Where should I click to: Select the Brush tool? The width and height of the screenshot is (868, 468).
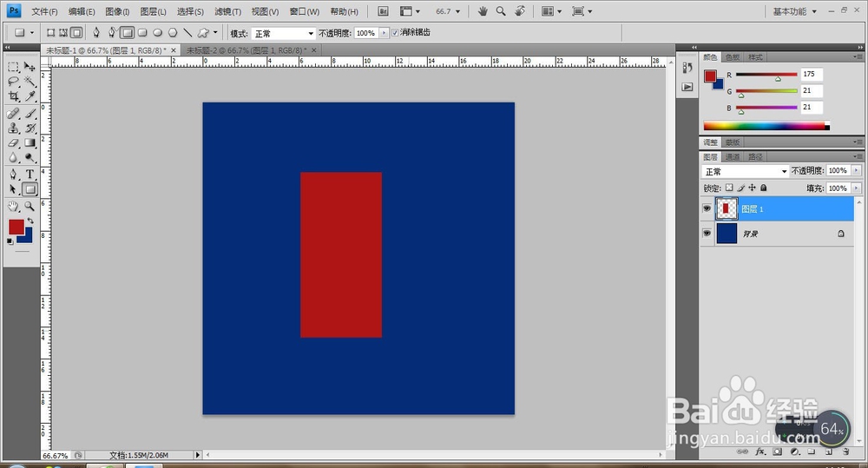click(x=30, y=114)
